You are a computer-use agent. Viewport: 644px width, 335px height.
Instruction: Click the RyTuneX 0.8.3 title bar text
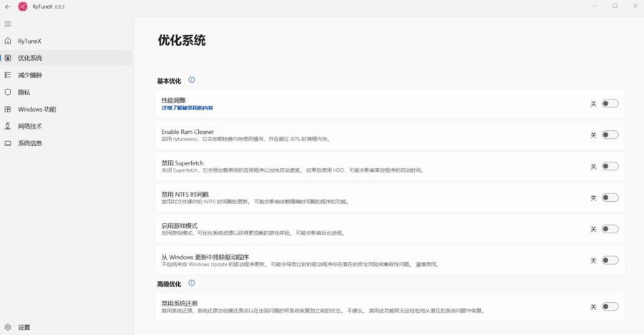pos(49,6)
